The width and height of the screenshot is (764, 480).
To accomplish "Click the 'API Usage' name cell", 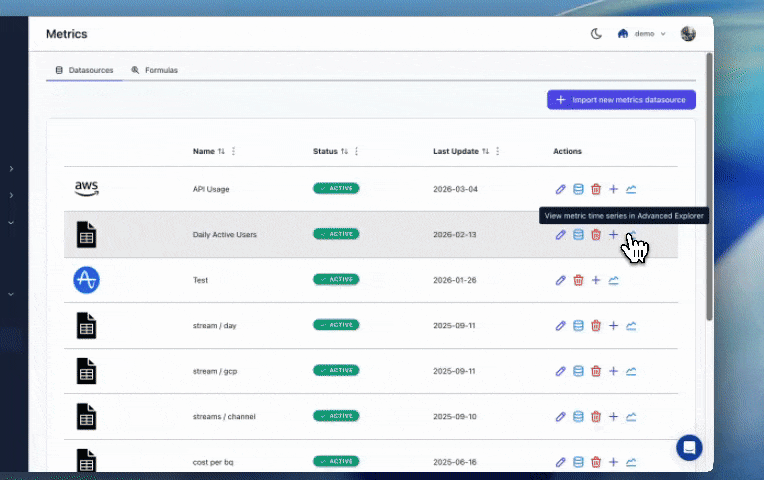I will [x=211, y=189].
